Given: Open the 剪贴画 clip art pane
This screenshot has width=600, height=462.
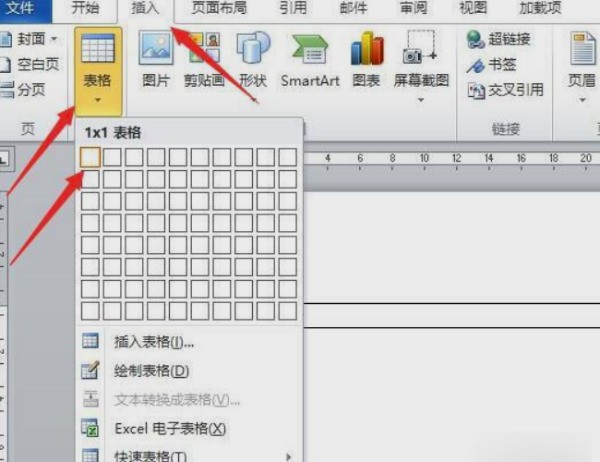Looking at the screenshot, I should [204, 59].
